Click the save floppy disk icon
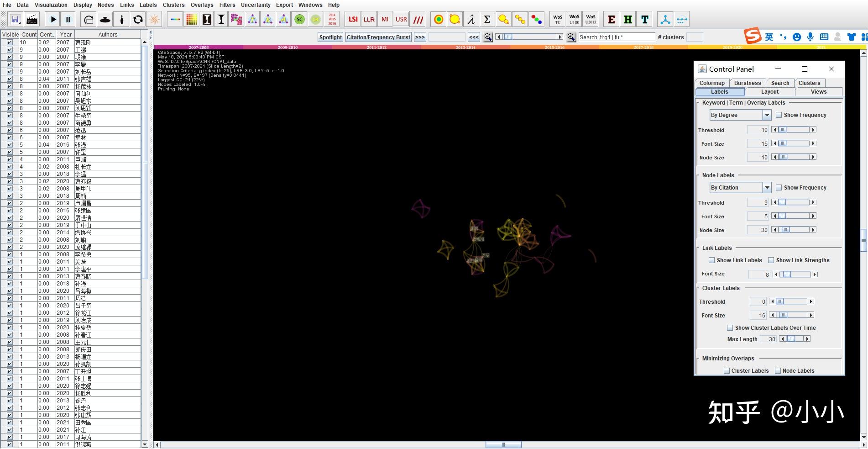The width and height of the screenshot is (868, 449). point(16,20)
